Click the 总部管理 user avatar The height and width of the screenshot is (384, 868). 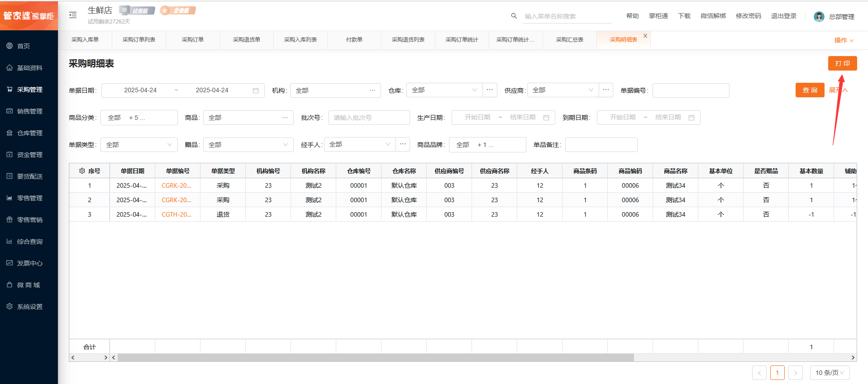[819, 17]
